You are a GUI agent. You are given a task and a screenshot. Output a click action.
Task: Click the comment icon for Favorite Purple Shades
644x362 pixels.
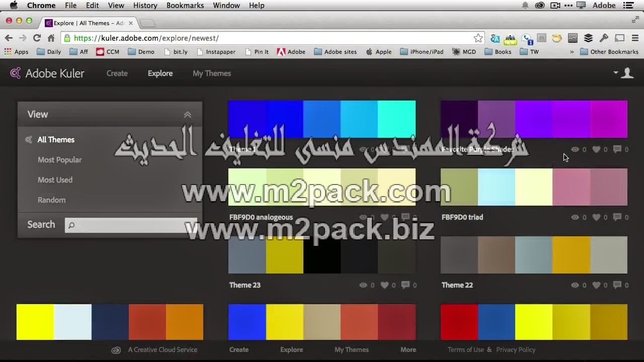617,149
